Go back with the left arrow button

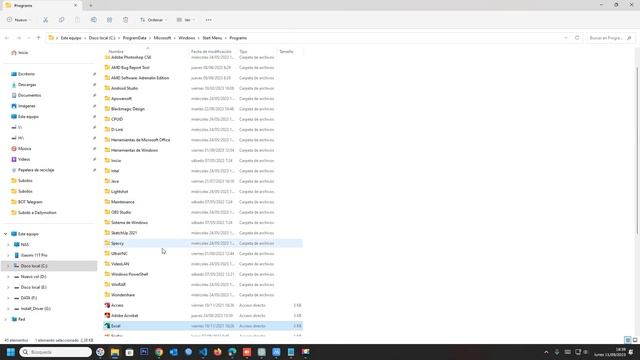(7, 38)
